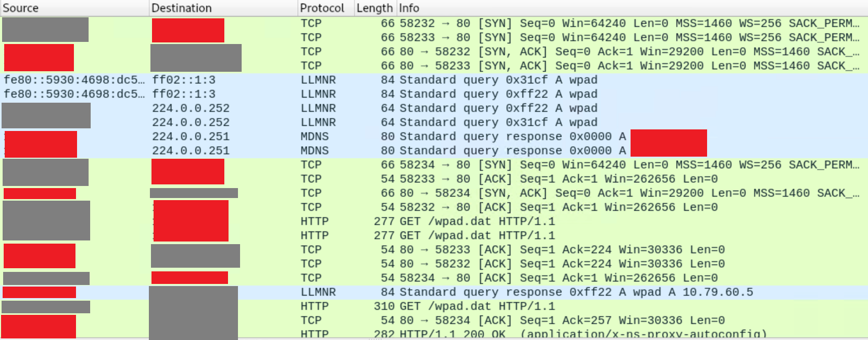This screenshot has width=868, height=340.
Task: Click the 80 → 58234 [SYN, ACK] packet
Action: 524,193
